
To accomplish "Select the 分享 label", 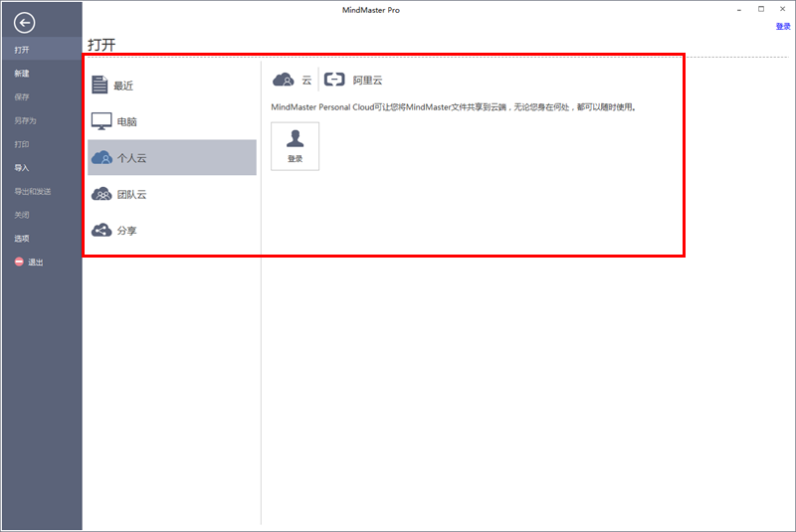I will point(127,231).
